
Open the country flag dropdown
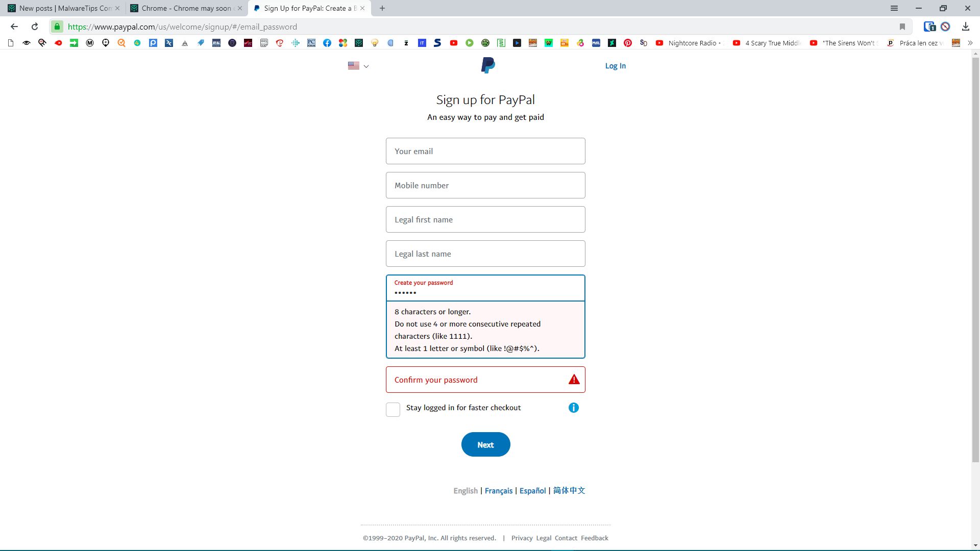point(358,66)
